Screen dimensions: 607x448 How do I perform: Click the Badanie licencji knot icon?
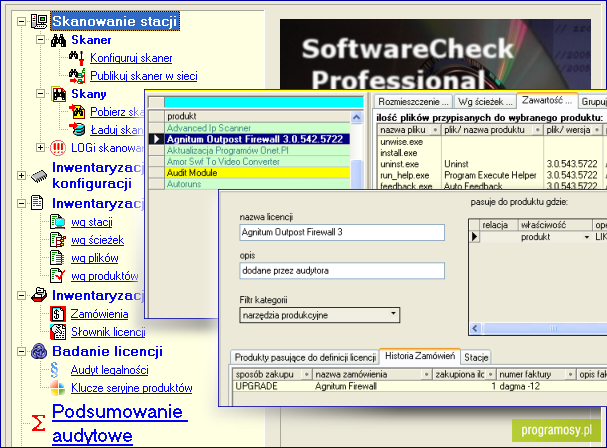[x=39, y=351]
